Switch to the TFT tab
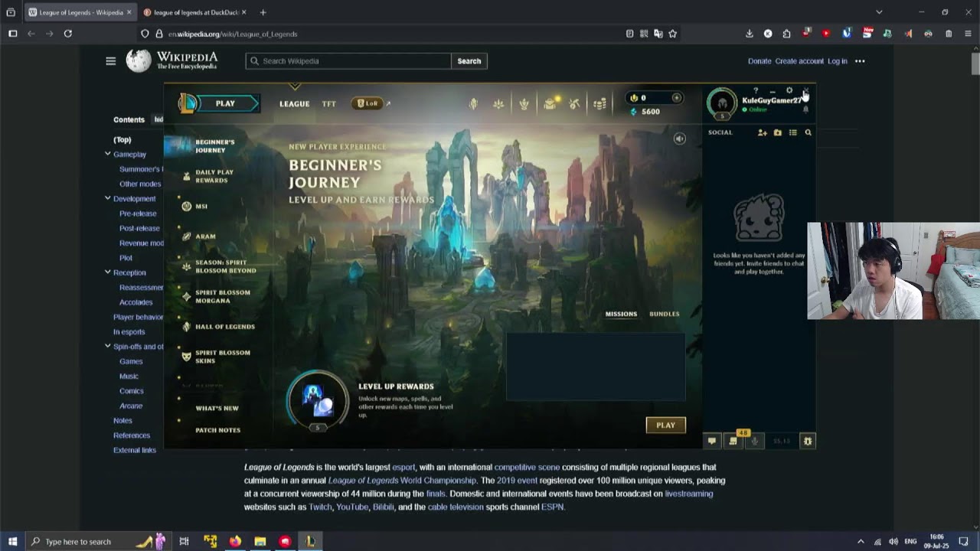The image size is (980, 551). coord(328,104)
